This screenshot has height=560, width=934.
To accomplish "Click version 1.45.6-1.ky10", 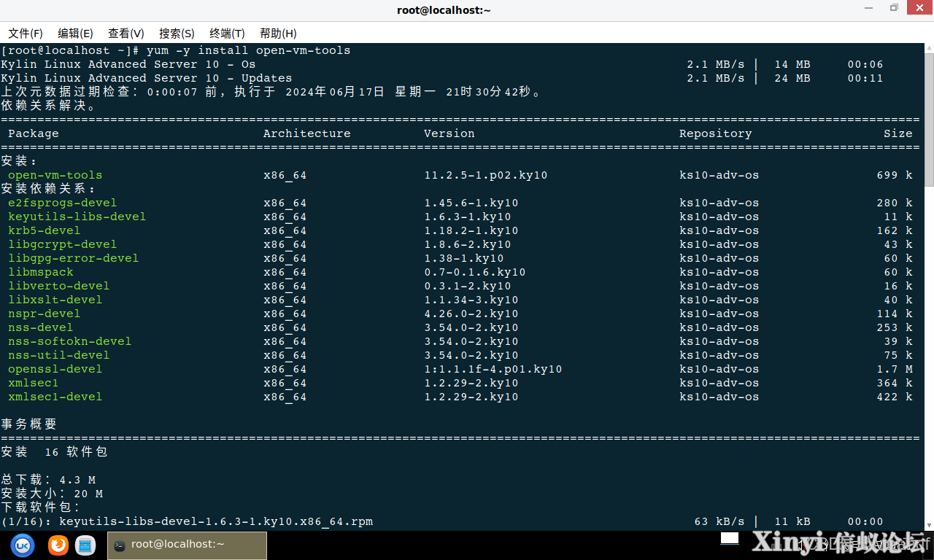I will (471, 203).
